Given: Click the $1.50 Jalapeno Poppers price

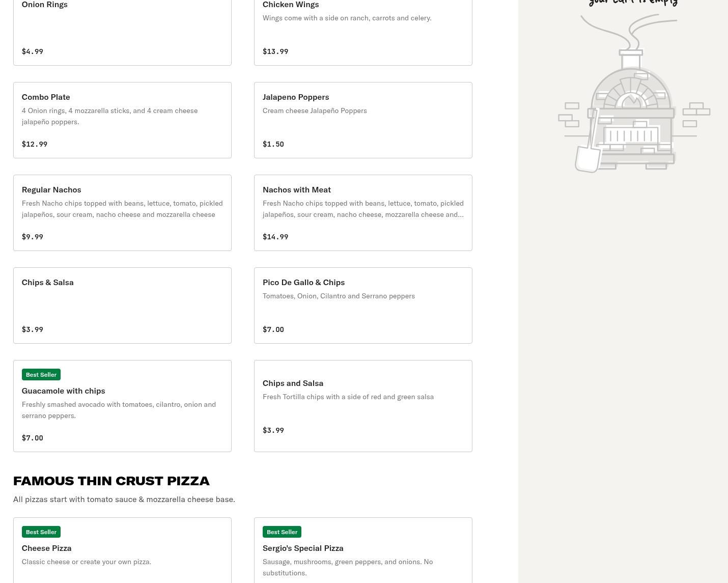Looking at the screenshot, I should (273, 144).
